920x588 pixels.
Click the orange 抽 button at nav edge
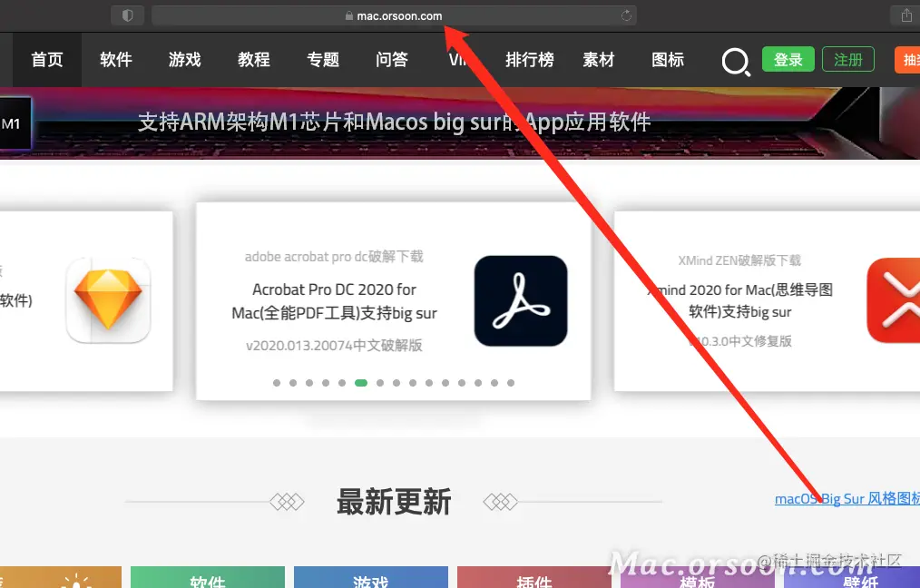coord(907,60)
